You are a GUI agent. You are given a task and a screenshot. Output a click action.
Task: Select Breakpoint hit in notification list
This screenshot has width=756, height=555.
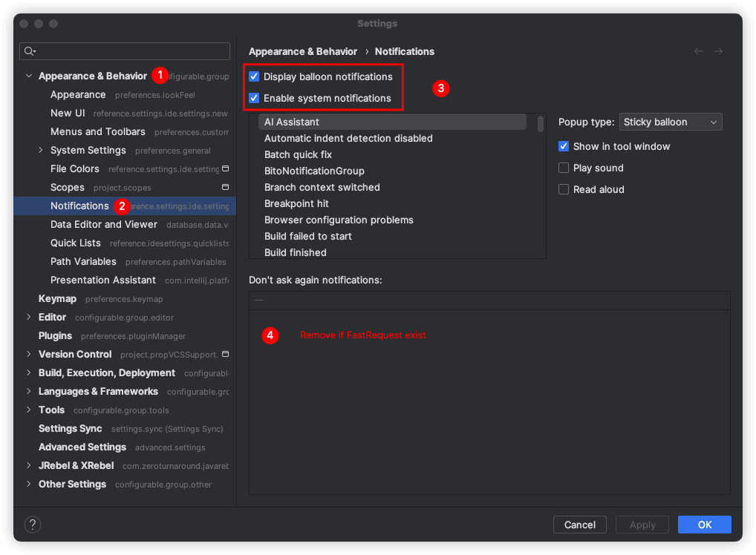coord(296,203)
